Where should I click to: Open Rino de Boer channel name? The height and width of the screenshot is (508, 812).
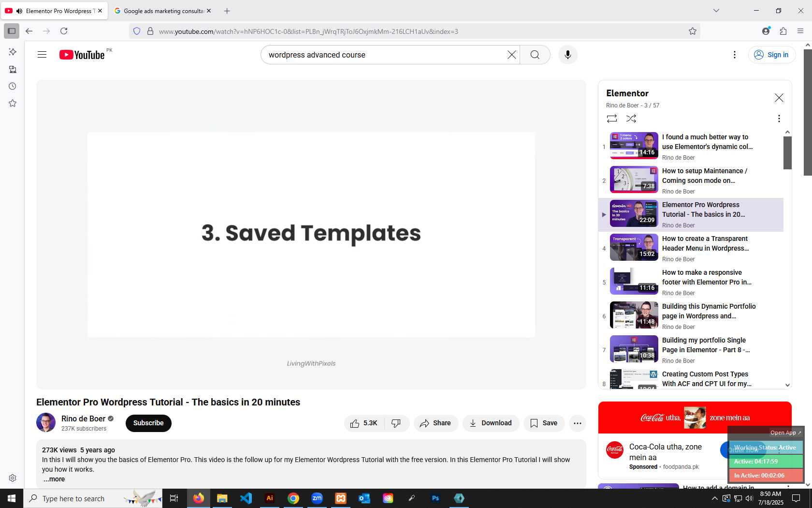[x=83, y=418]
